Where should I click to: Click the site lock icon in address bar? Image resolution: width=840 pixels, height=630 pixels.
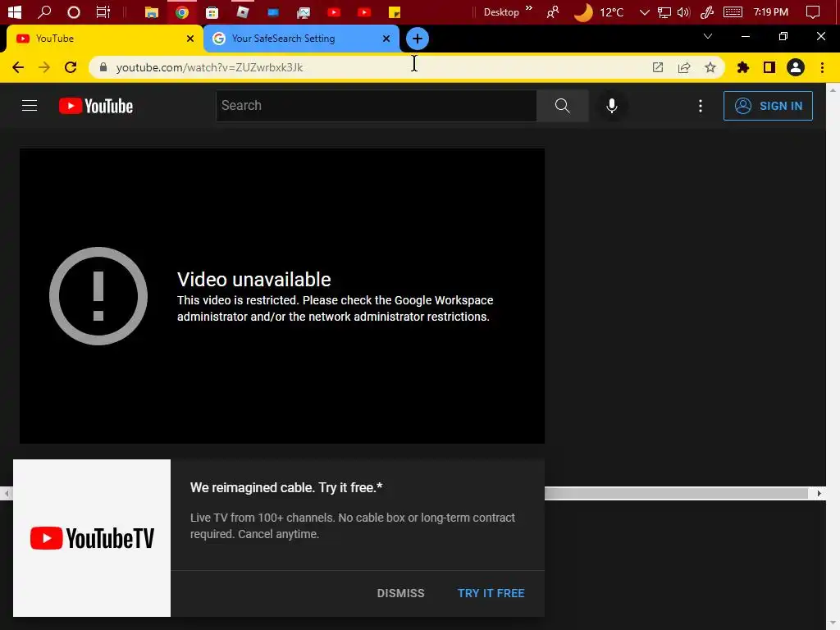[103, 67]
